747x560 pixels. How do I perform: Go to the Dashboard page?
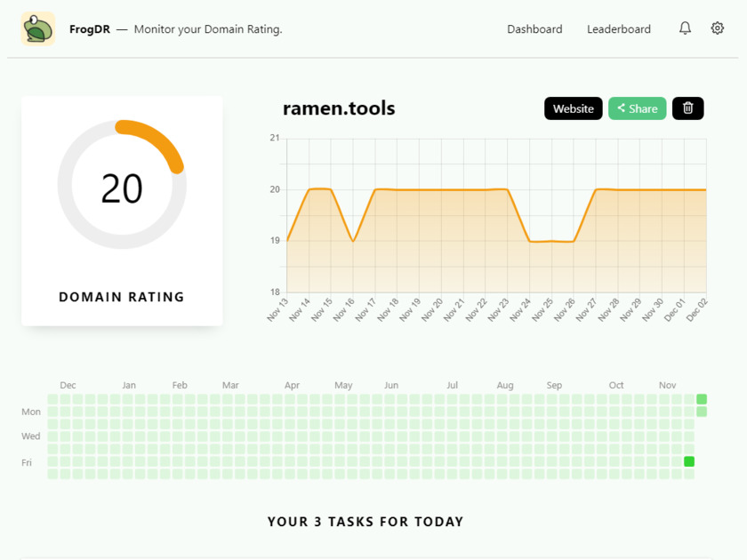tap(534, 29)
